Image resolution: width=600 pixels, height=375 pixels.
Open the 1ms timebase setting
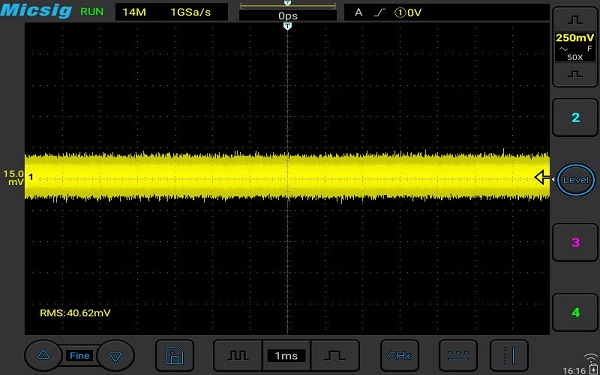[286, 356]
